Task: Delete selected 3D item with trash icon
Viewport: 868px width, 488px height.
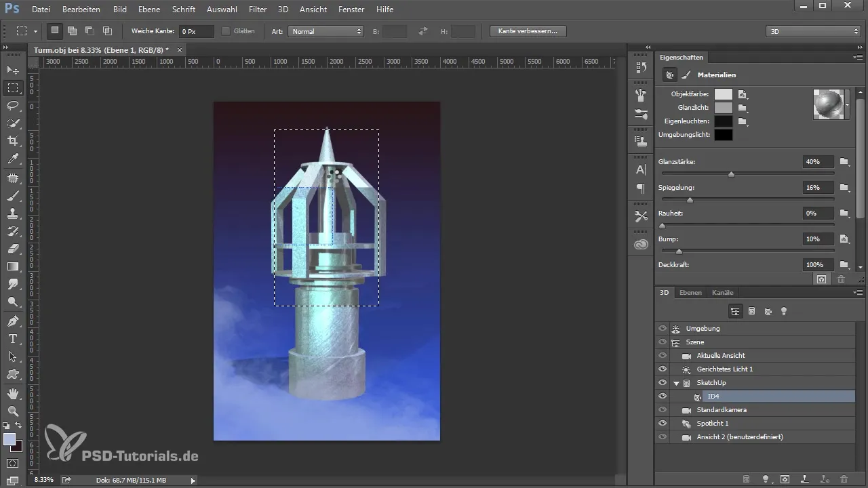Action: click(844, 479)
